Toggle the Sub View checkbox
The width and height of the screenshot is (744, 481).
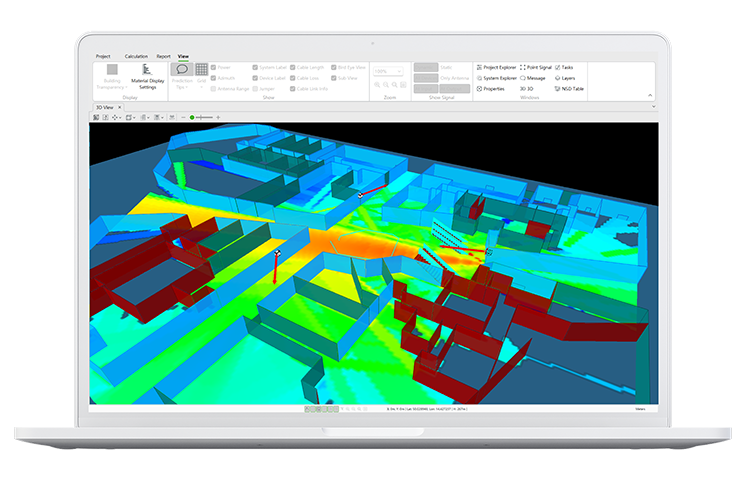(x=334, y=78)
